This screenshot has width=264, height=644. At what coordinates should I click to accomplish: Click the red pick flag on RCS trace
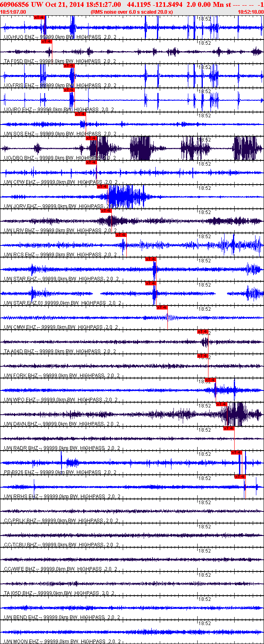(121, 235)
